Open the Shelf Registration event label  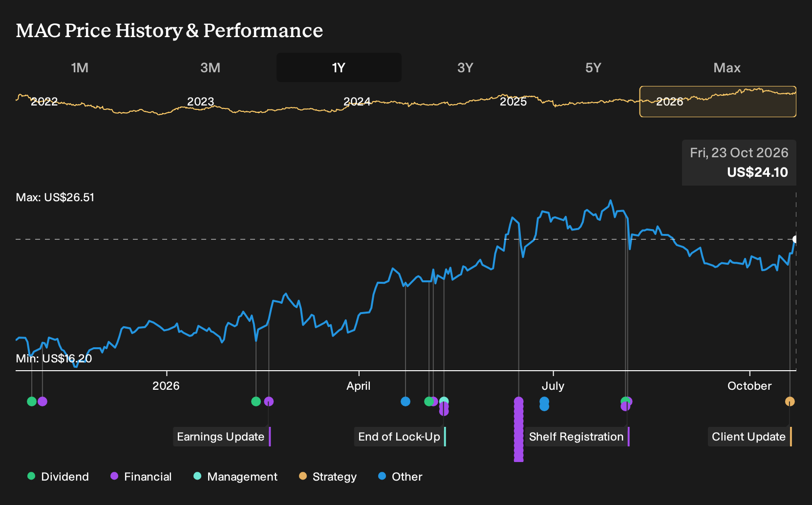click(x=577, y=437)
